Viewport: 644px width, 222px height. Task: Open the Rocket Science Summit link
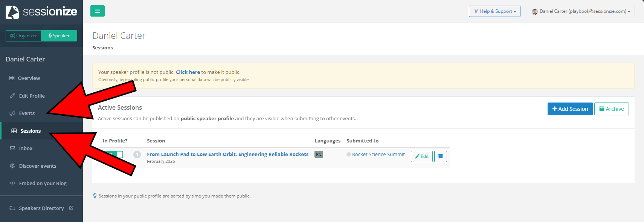(378, 155)
